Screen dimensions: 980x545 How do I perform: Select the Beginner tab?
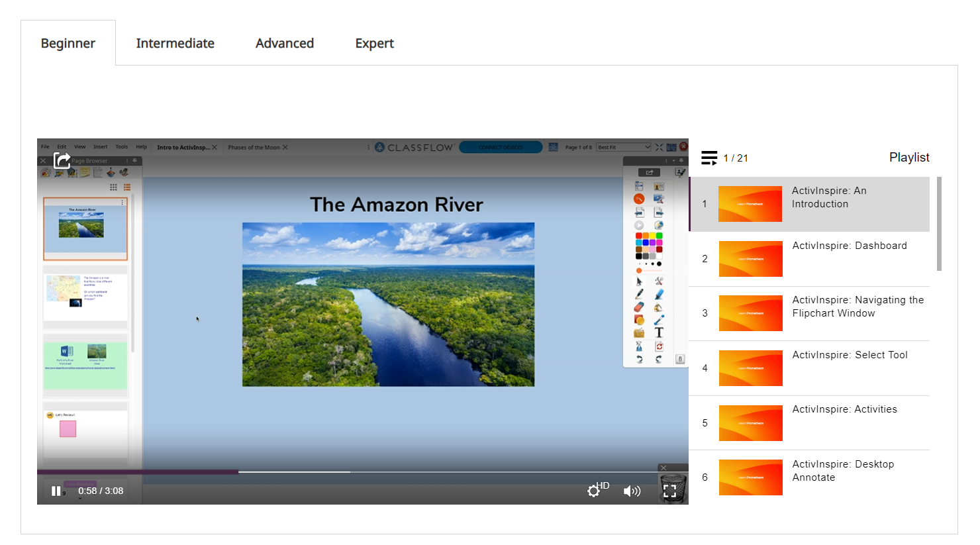click(x=68, y=43)
